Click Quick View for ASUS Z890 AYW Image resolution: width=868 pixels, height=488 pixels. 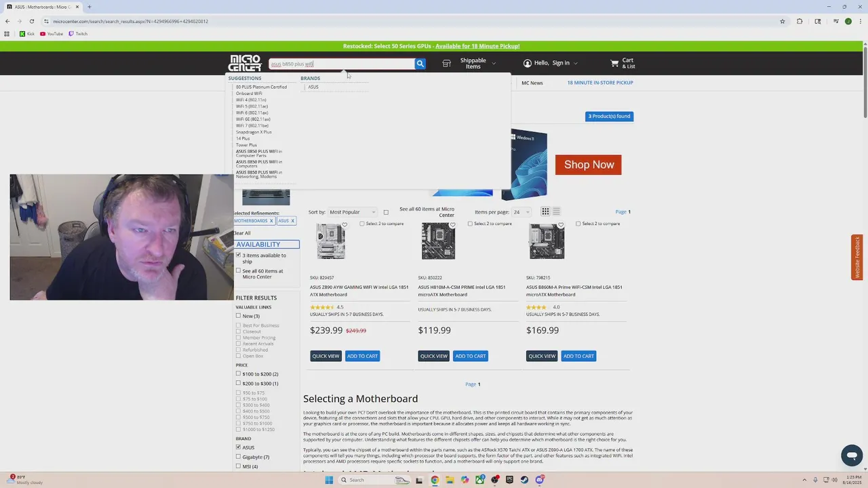point(325,356)
